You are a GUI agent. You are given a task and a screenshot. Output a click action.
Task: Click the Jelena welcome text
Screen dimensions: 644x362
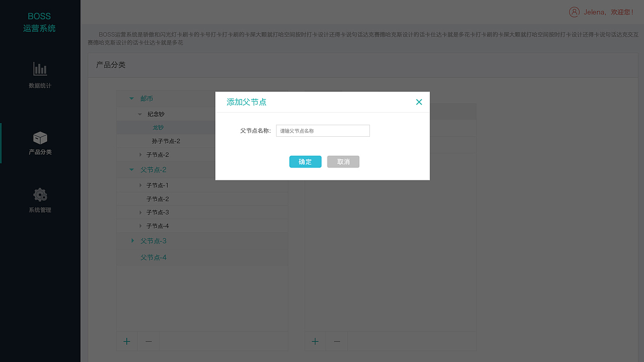click(609, 12)
